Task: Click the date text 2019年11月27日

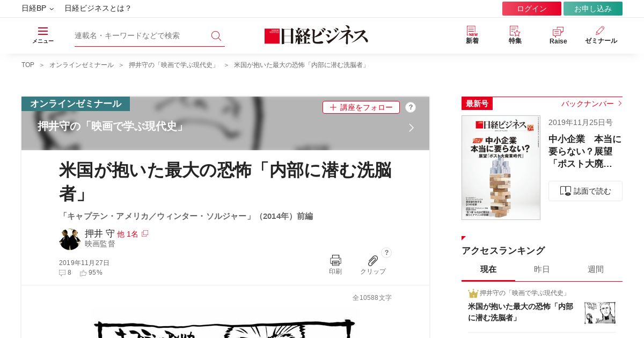Action: [x=84, y=263]
